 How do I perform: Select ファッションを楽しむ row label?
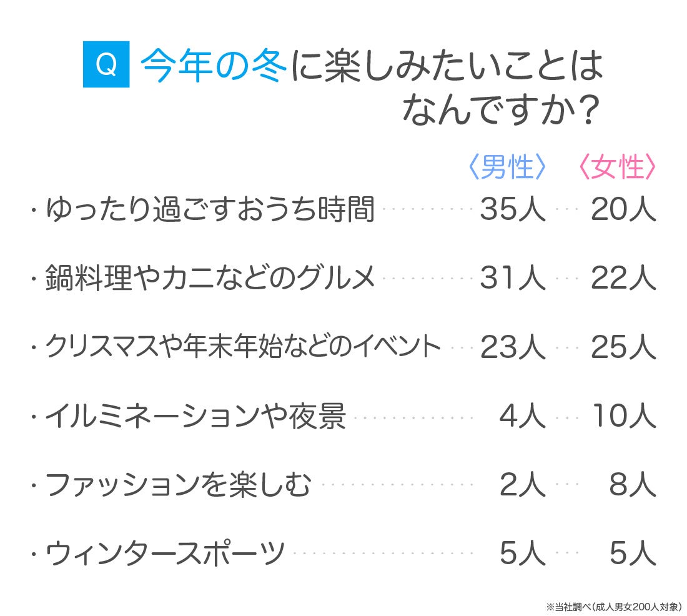click(x=178, y=485)
